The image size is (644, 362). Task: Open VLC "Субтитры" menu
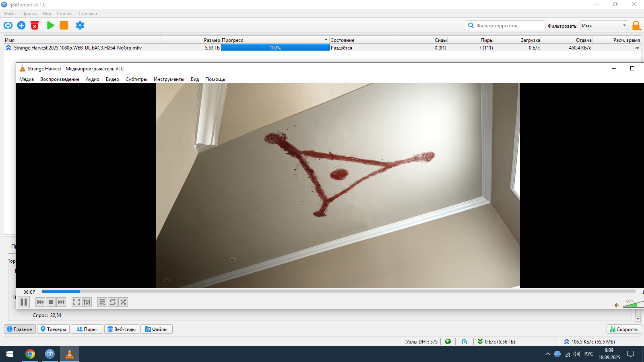(136, 79)
